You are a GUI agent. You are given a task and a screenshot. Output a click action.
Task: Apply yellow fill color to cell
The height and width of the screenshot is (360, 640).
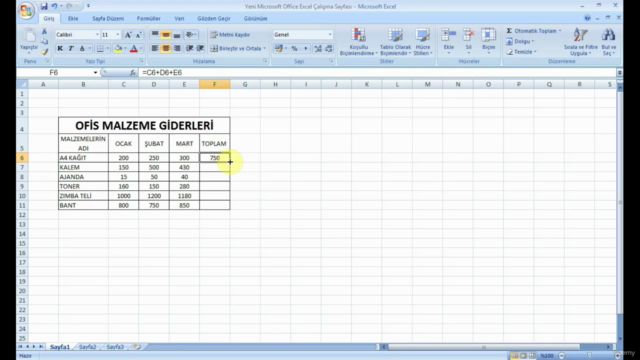pyautogui.click(x=118, y=48)
